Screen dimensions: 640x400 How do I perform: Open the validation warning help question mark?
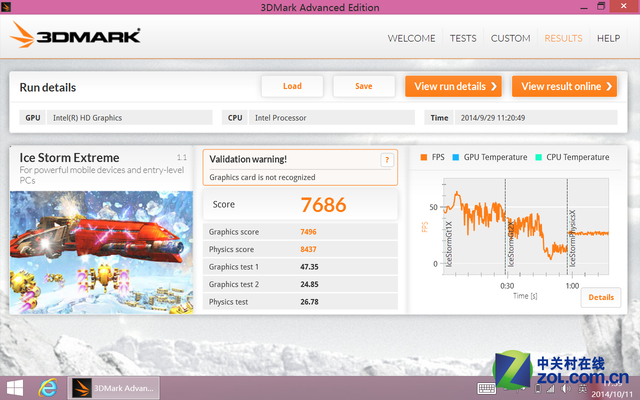pyautogui.click(x=386, y=159)
